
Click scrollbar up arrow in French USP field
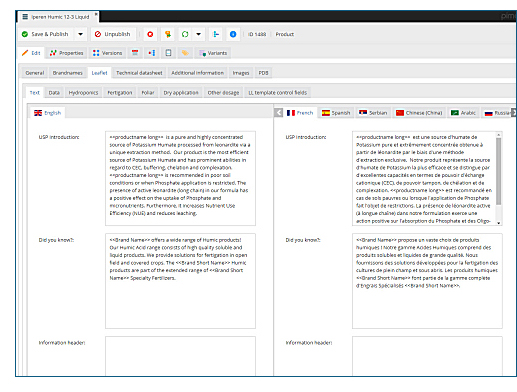(499, 134)
